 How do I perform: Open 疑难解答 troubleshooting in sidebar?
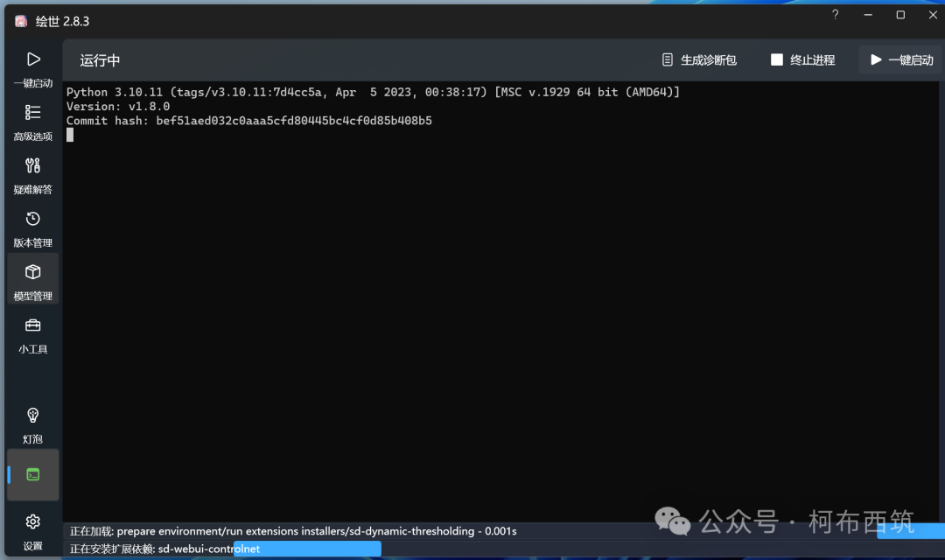coord(33,175)
